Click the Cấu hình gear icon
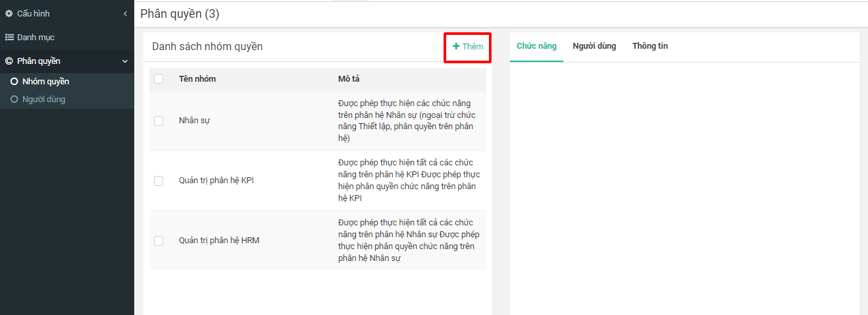The image size is (868, 315). 9,13
